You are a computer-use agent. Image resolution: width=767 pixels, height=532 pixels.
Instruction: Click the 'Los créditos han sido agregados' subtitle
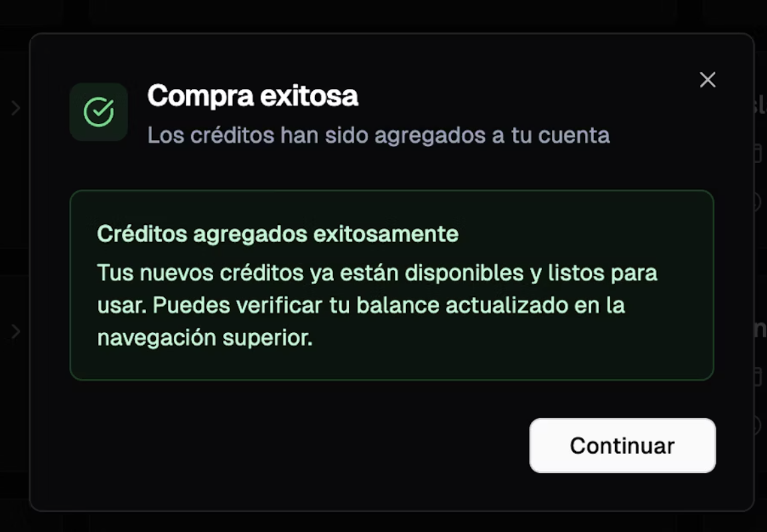379,135
